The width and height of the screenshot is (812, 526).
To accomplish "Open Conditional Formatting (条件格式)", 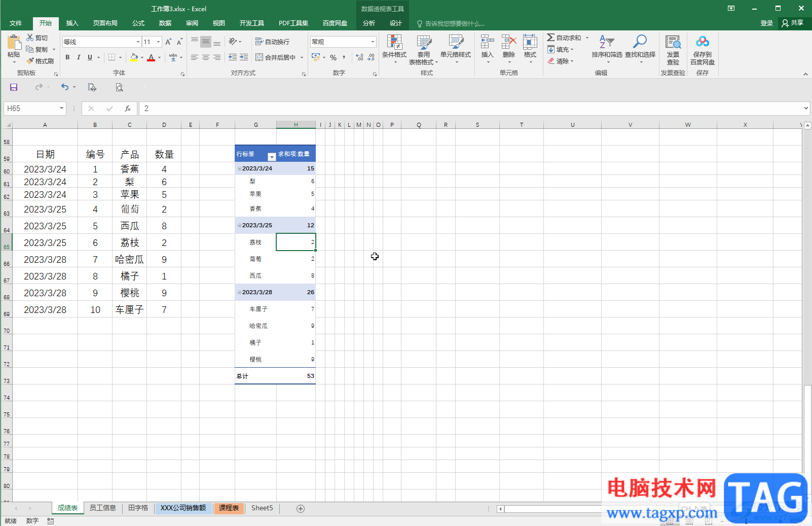I will [394, 49].
